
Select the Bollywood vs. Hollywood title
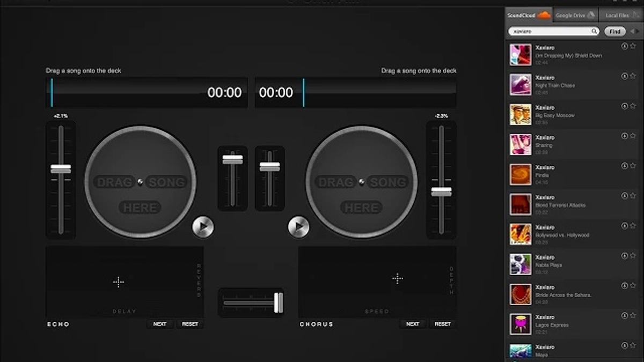click(x=562, y=235)
